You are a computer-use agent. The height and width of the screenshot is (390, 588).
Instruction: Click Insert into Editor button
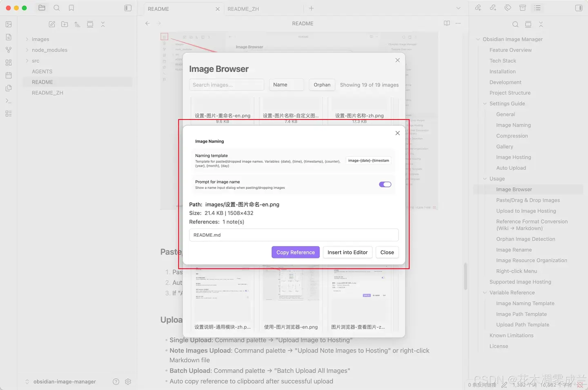click(x=347, y=252)
